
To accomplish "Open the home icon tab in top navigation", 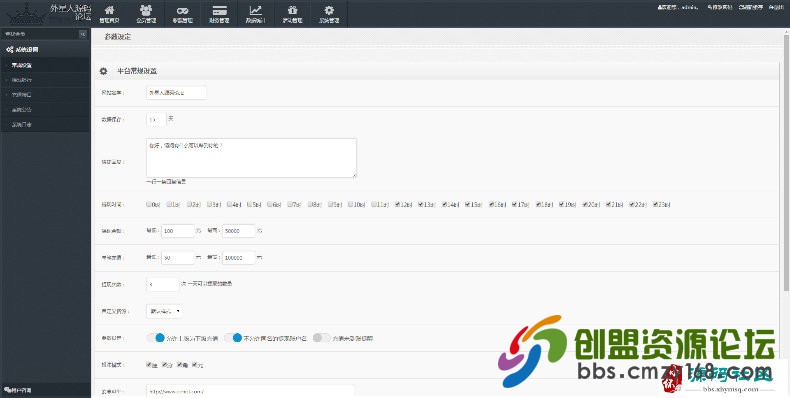I will tap(109, 14).
